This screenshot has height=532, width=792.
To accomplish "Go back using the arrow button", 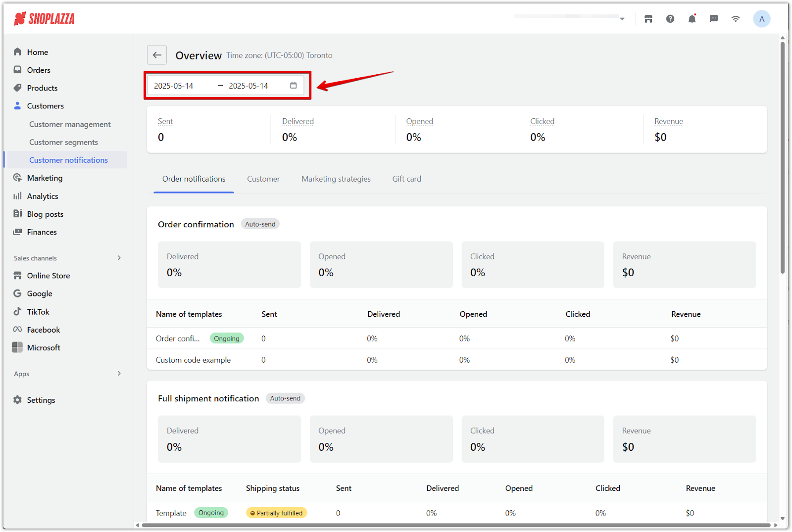I will [x=157, y=55].
